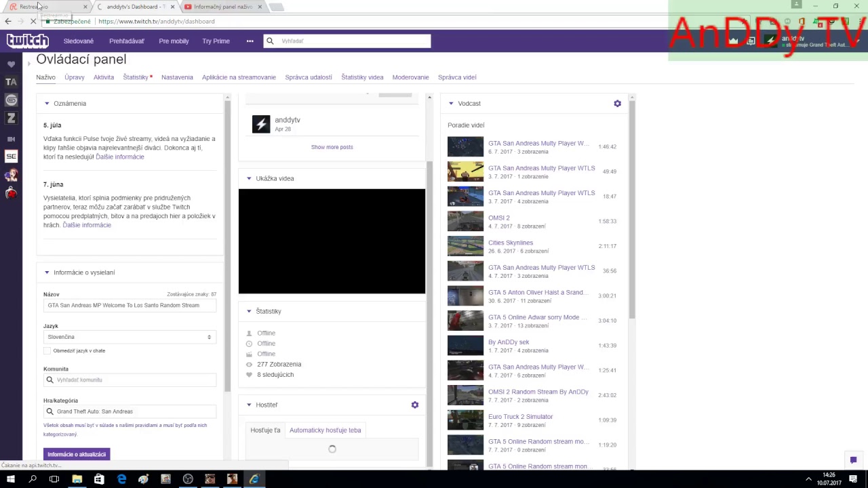Open Try Prime in top navigation
Screen dimensions: 868x488
[x=216, y=41]
